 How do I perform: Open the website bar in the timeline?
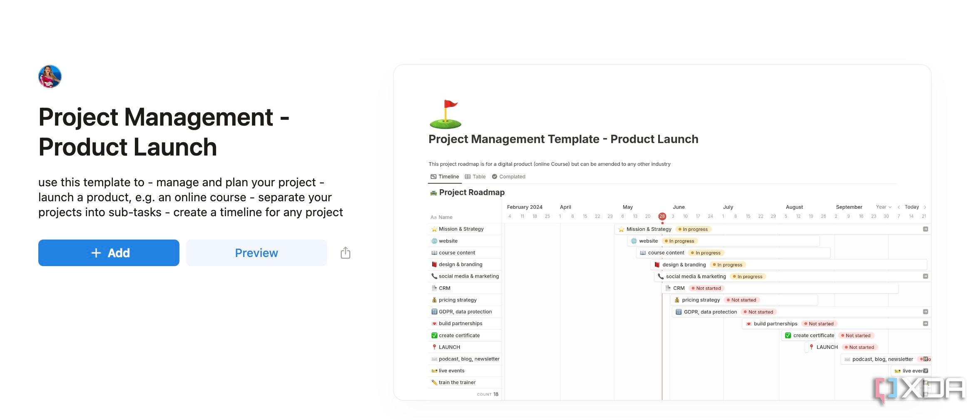724,241
